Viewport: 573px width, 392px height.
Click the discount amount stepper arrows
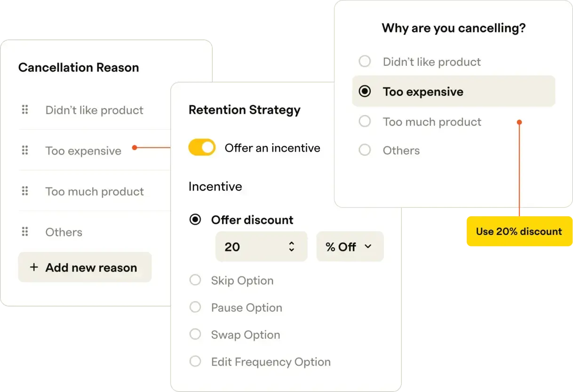[x=292, y=247]
